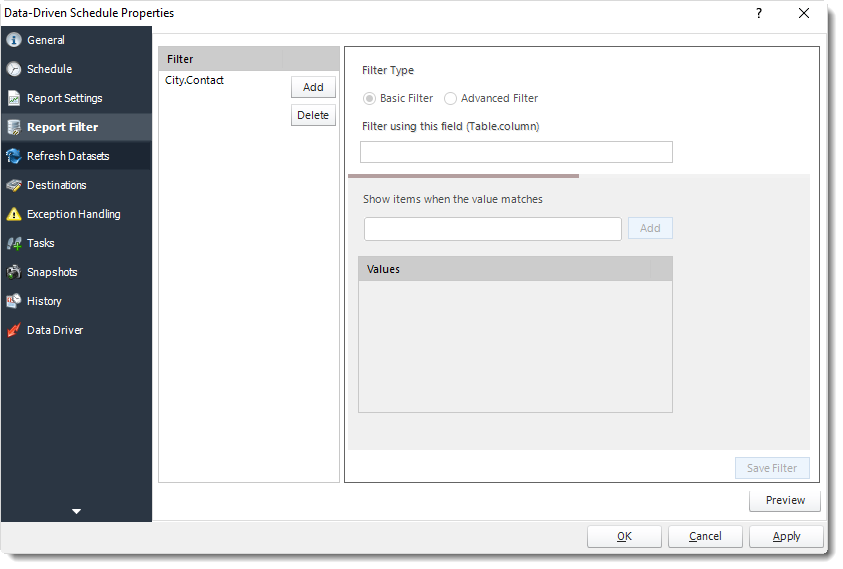Select the Basic Filter radio button

point(369,98)
